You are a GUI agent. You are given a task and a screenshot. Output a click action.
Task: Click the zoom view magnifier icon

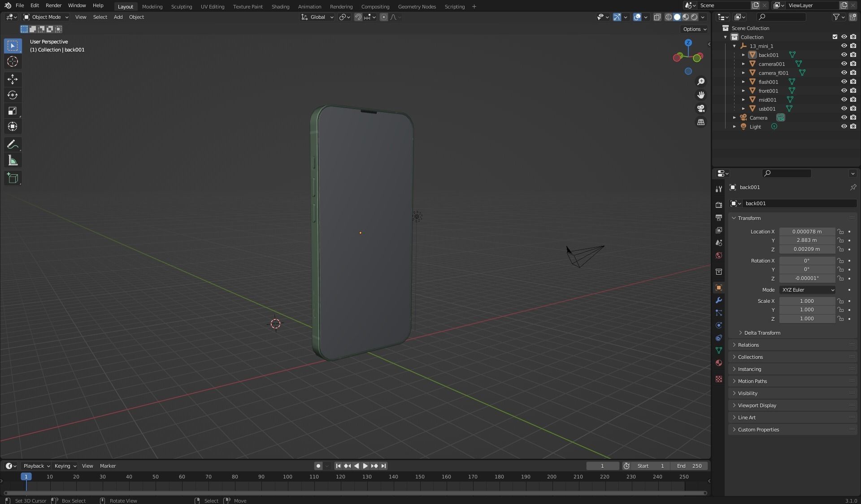point(700,82)
